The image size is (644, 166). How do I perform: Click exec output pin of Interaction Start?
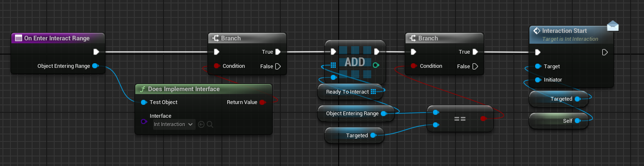click(x=605, y=52)
